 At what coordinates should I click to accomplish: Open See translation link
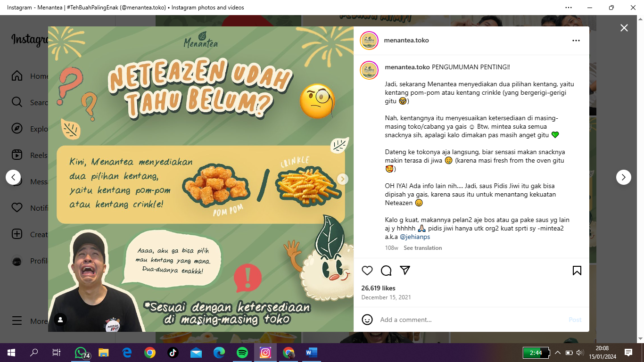pyautogui.click(x=423, y=248)
